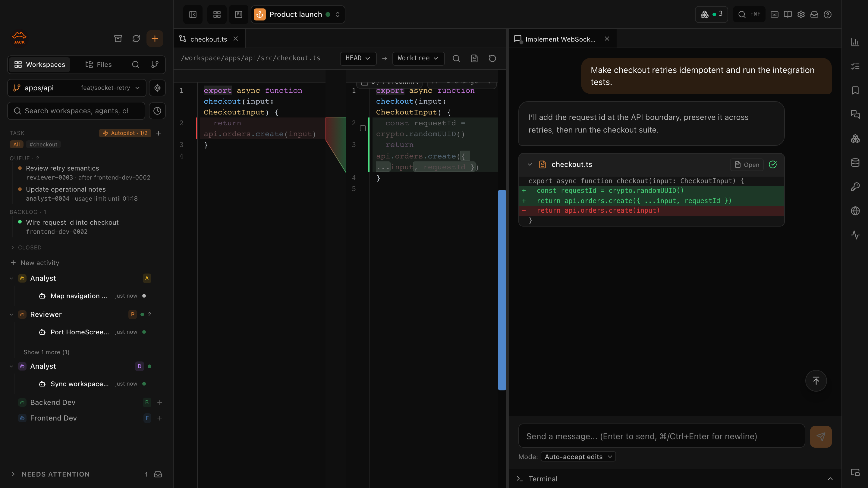This screenshot has width=868, height=488.
Task: Click New activity
Action: click(35, 263)
